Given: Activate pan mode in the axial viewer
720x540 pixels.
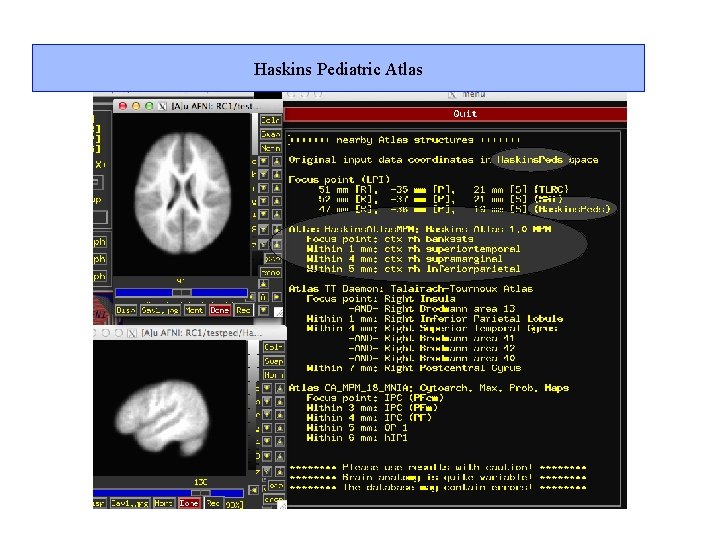Looking at the screenshot, I should point(273,259).
